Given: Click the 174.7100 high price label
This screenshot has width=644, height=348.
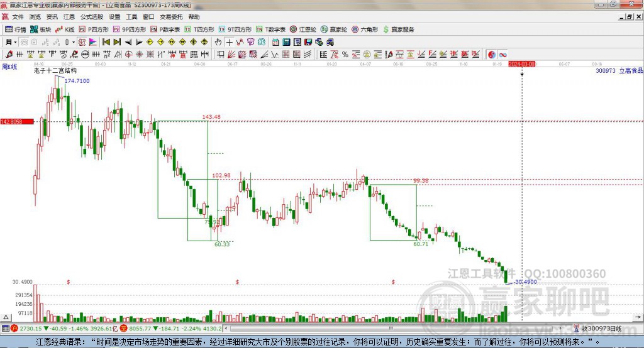Looking at the screenshot, I should (77, 81).
